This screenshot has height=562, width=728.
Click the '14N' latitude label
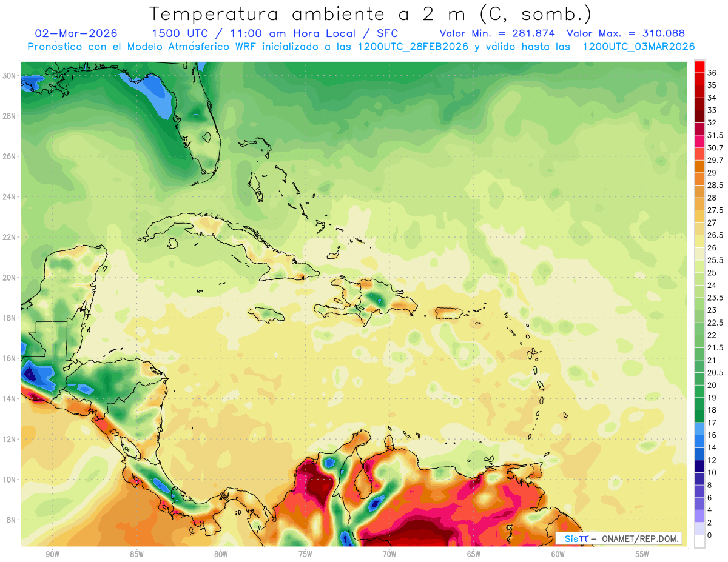(10, 398)
